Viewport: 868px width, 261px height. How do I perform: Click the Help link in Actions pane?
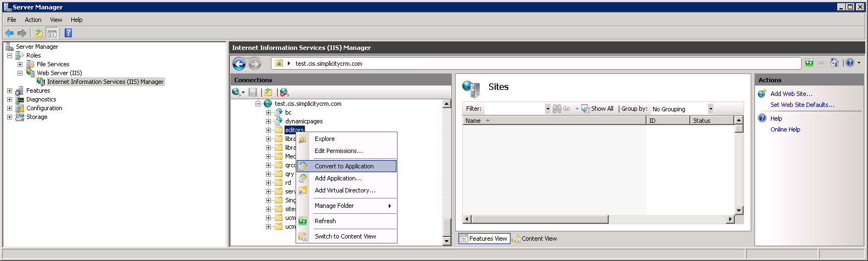tap(776, 118)
